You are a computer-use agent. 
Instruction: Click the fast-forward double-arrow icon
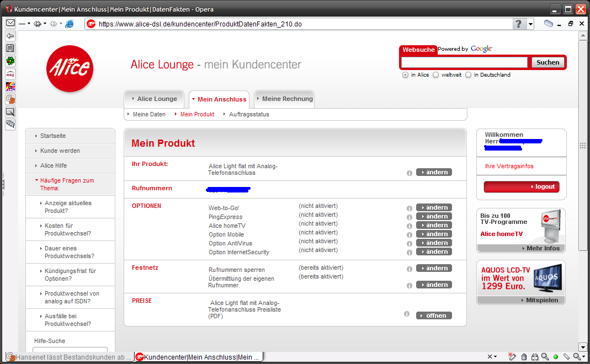point(53,24)
